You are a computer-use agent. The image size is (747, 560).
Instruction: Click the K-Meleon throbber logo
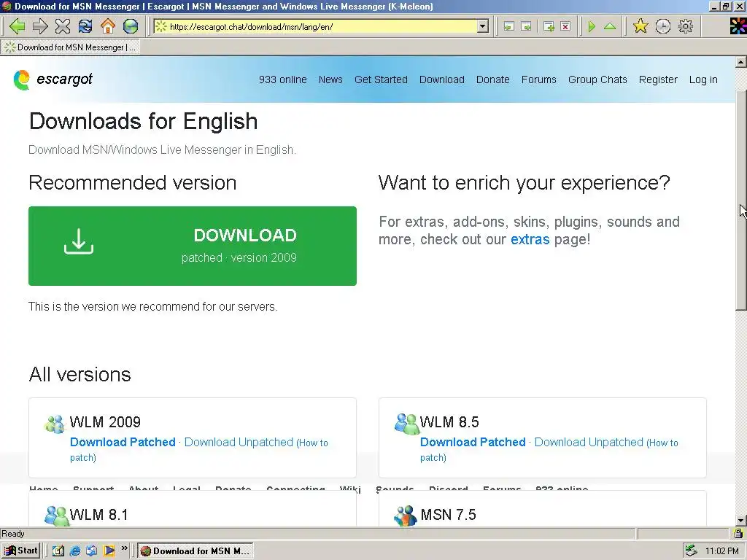click(738, 26)
